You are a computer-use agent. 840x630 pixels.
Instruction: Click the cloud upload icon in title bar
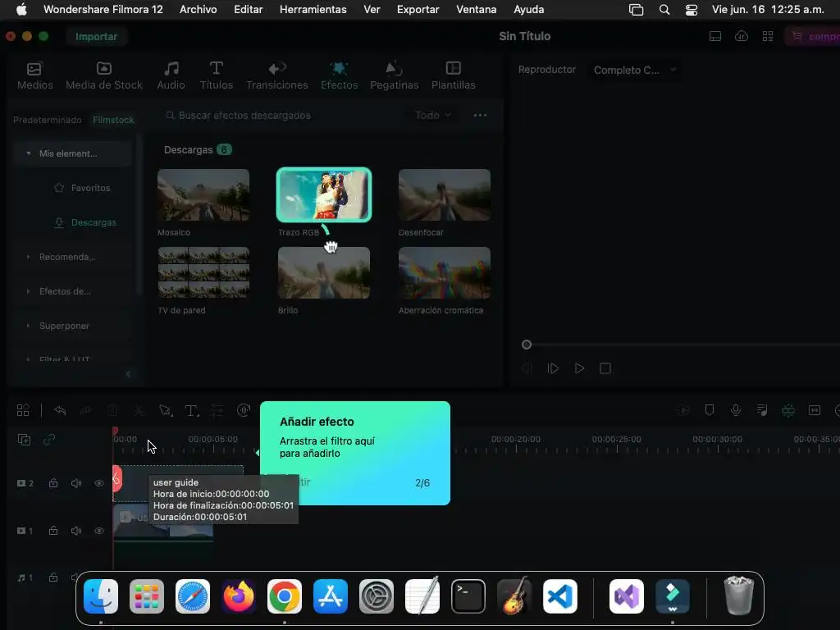[742, 36]
